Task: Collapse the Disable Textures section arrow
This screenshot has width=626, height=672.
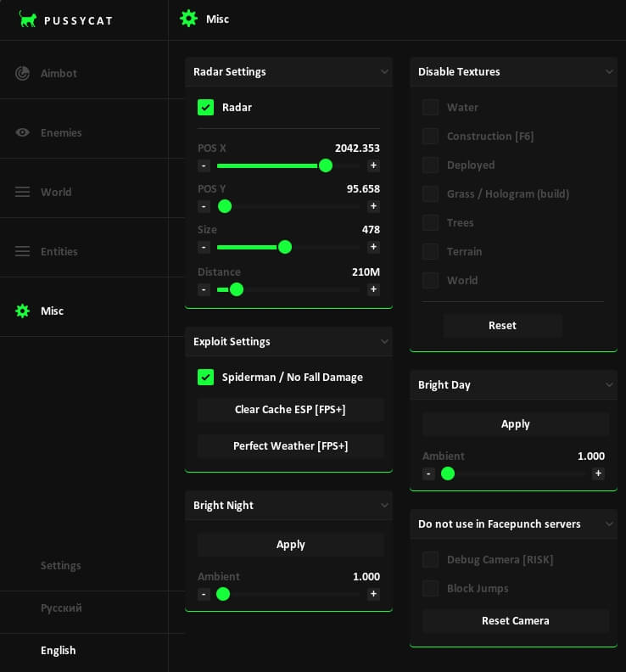Action: tap(609, 72)
